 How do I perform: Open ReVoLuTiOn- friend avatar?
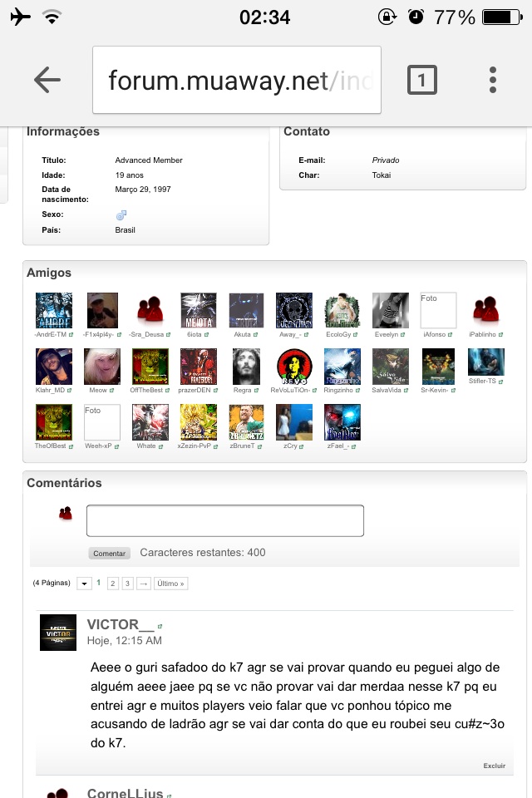click(293, 367)
